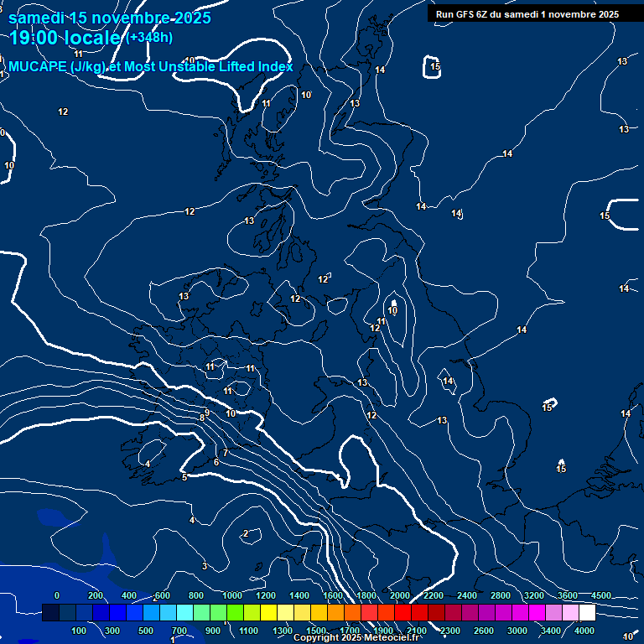Click the '700' label under the scale
Image resolution: width=644 pixels, height=644 pixels.
click(x=179, y=631)
